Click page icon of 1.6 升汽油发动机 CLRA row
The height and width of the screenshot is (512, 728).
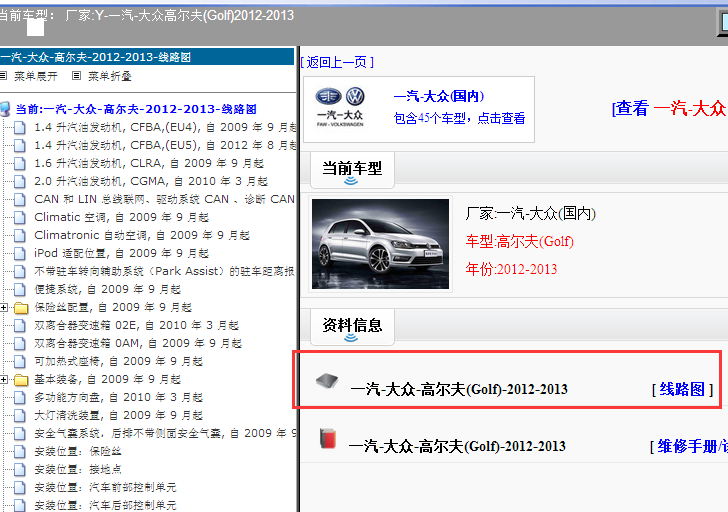tap(20, 163)
